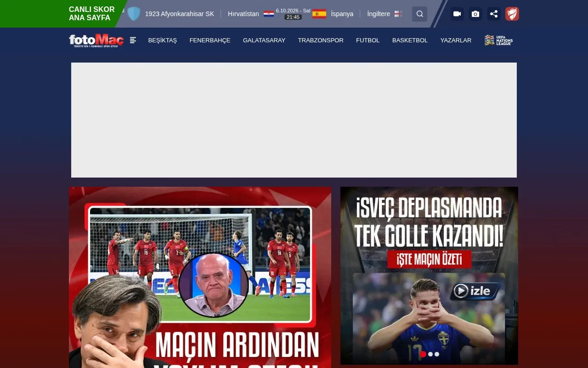The image size is (588, 368).
Task: Open the photo gallery camera icon
Action: pyautogui.click(x=475, y=14)
